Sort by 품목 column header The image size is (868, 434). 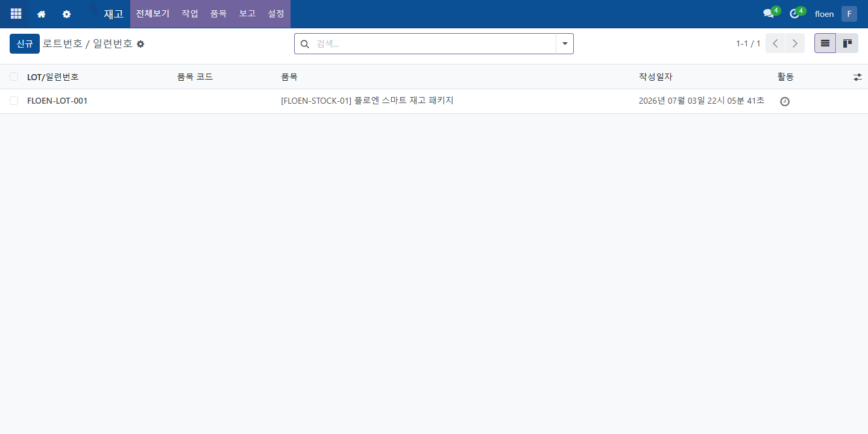pos(289,77)
